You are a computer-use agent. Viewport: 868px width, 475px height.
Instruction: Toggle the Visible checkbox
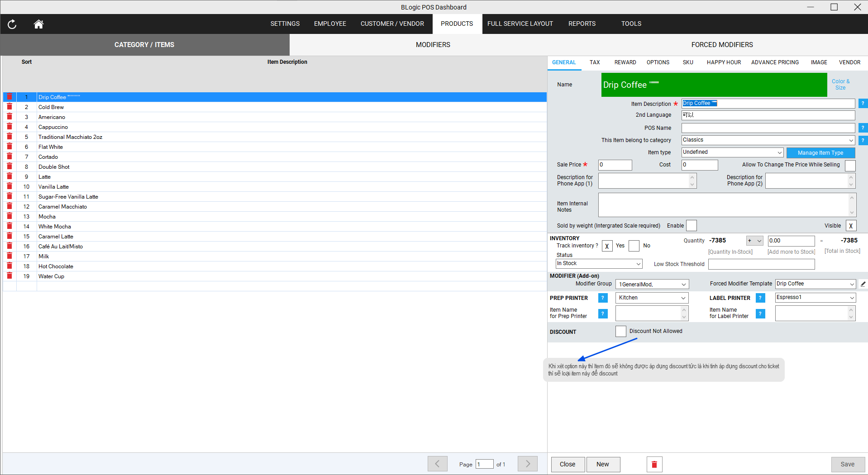(850, 226)
